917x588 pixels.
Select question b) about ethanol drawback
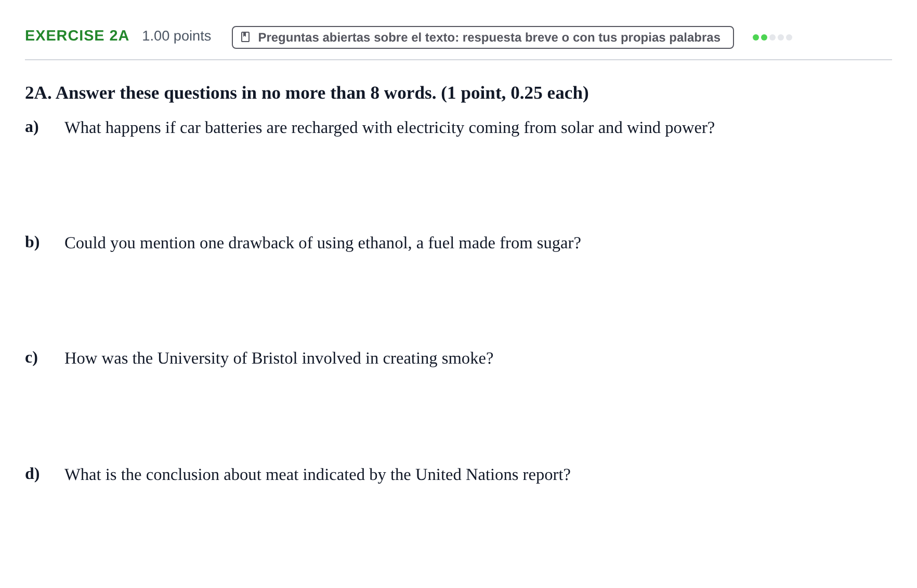click(322, 243)
